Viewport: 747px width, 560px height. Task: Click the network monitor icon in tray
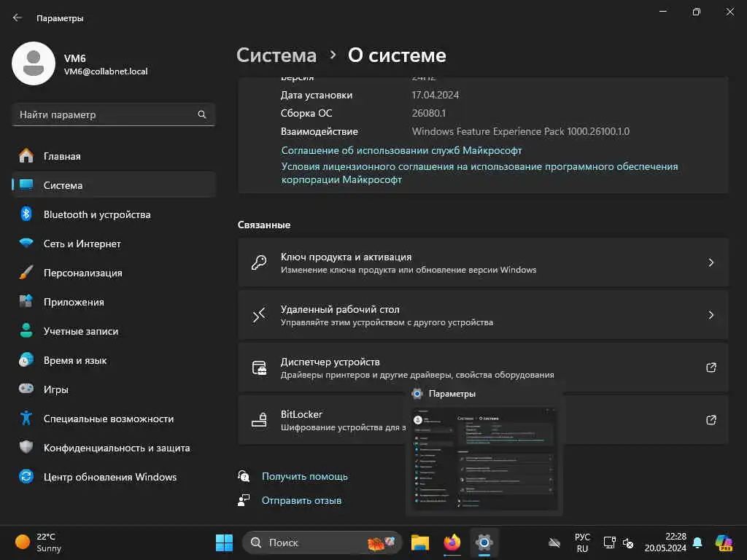point(609,542)
